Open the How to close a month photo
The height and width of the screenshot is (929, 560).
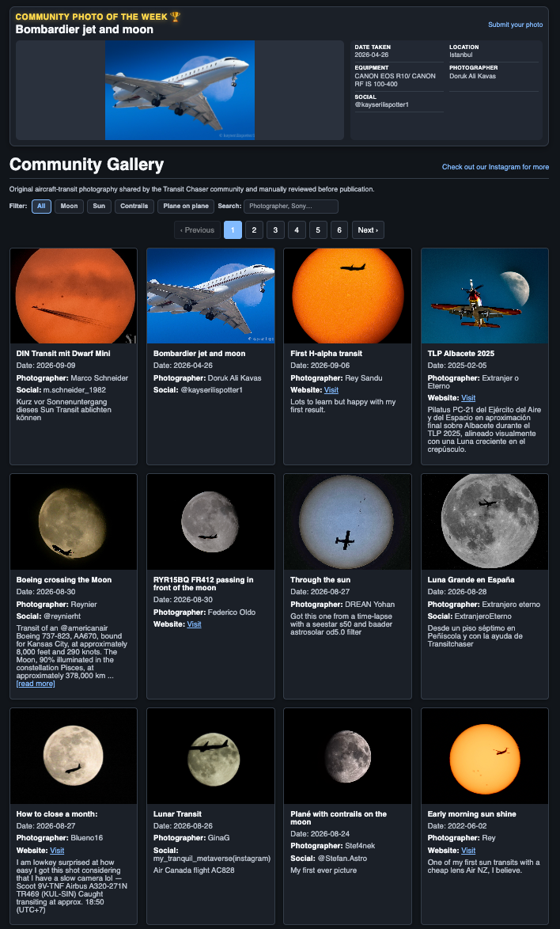tap(74, 756)
